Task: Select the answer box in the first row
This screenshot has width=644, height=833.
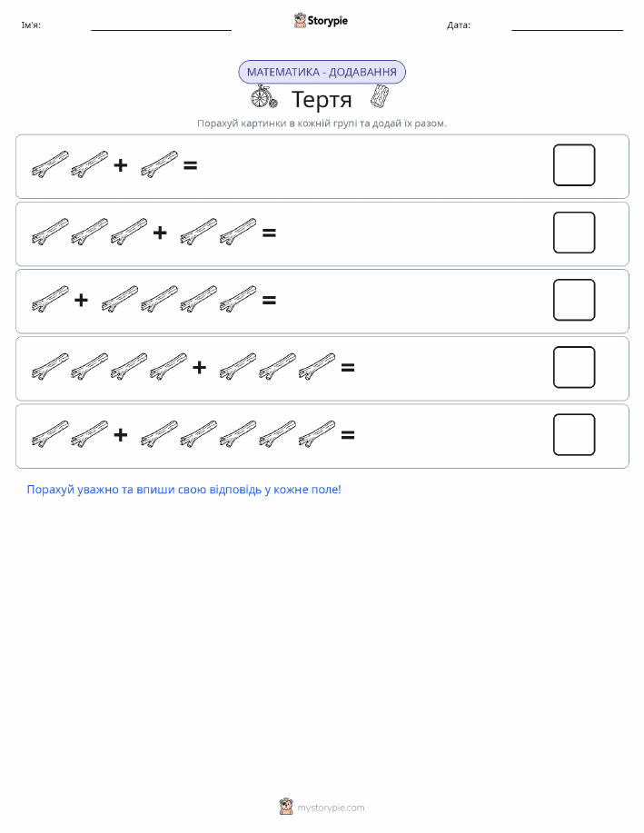Action: pyautogui.click(x=574, y=165)
